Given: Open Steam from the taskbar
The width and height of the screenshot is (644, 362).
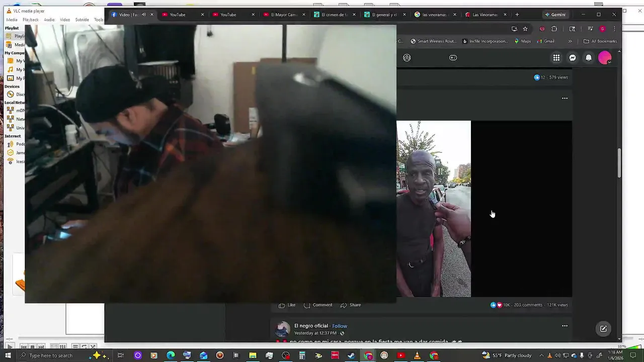Looking at the screenshot, I should click(x=351, y=355).
